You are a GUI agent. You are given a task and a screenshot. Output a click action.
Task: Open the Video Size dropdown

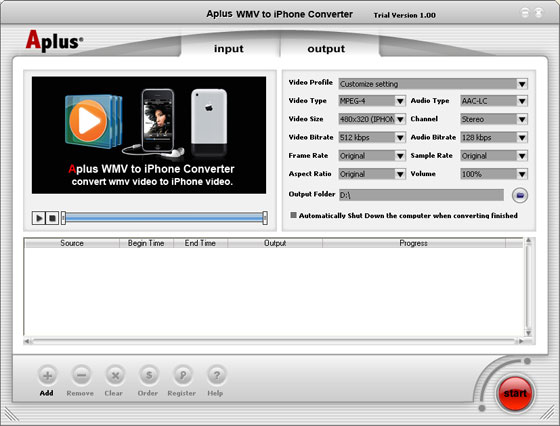pos(372,119)
